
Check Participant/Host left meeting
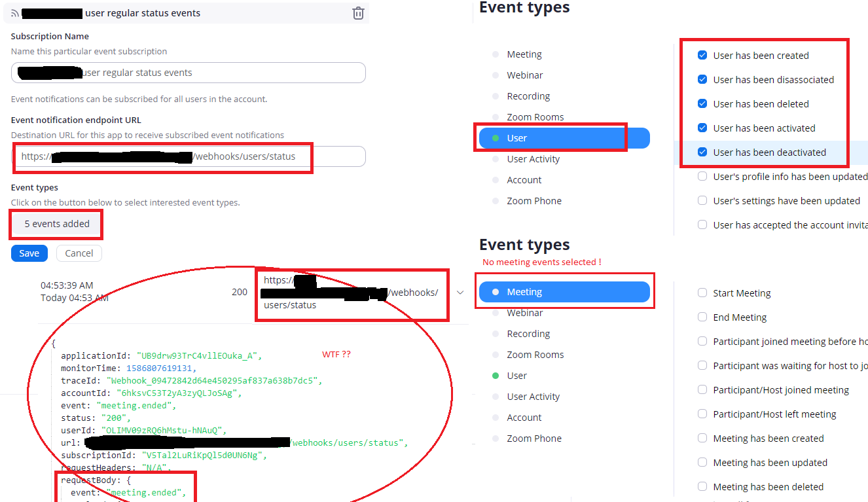pos(702,414)
